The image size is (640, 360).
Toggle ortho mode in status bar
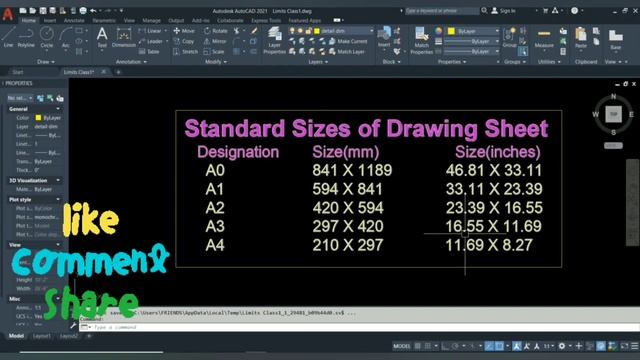point(445,346)
